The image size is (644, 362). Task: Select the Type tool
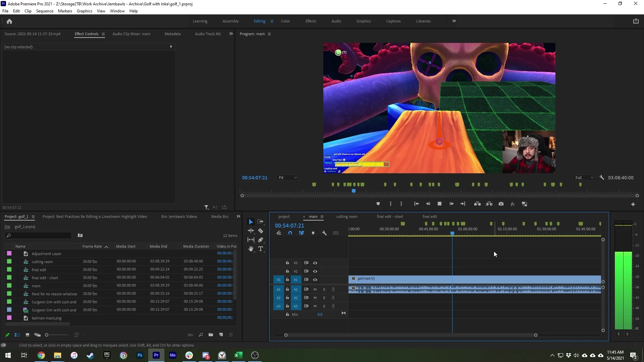pos(261,249)
